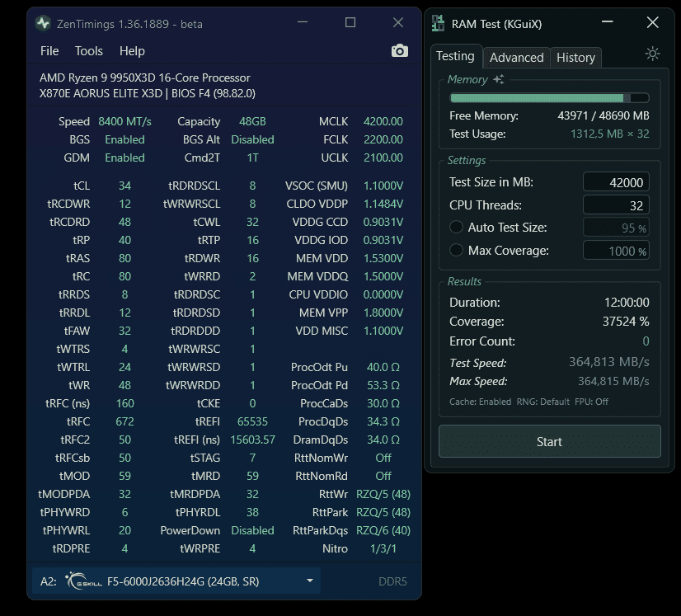
Task: Click the ProcOdt Pd value 53.3 Ω
Action: pos(383,385)
